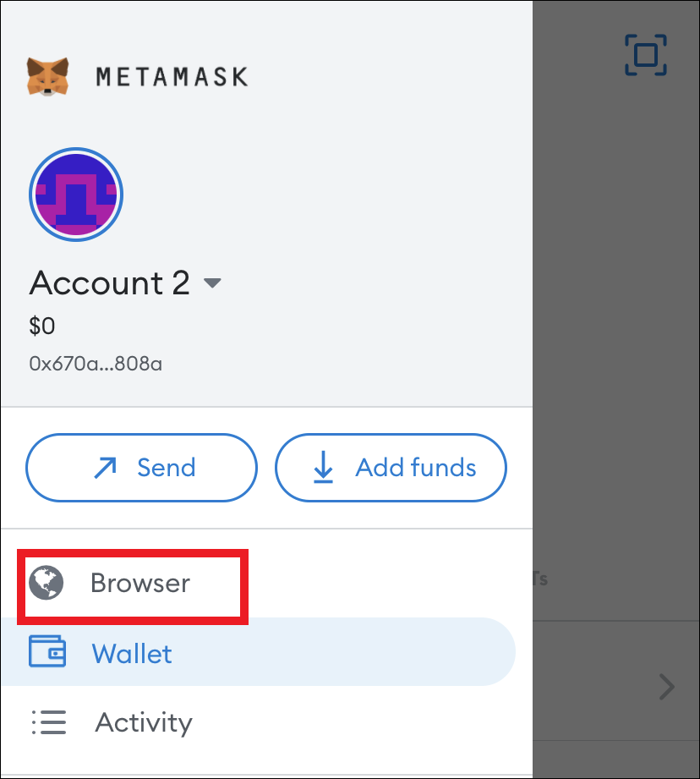Click the MetaMask fox logo
This screenshot has height=779, width=700.
click(x=47, y=76)
